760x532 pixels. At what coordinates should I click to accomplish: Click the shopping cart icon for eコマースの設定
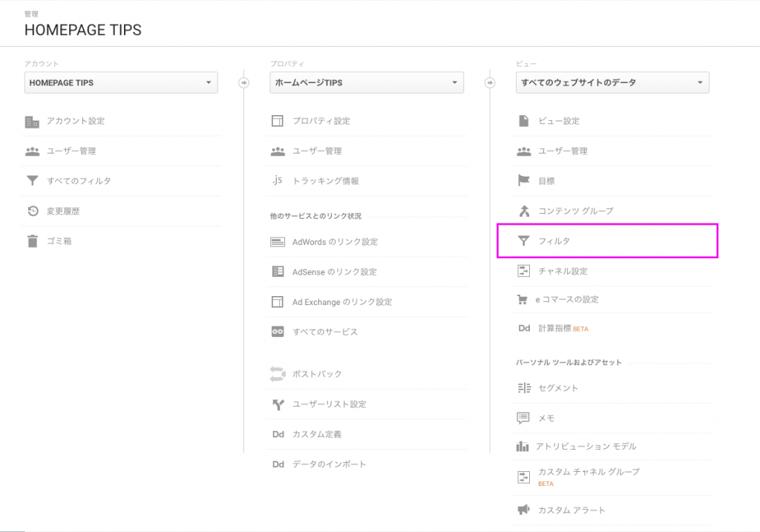pyautogui.click(x=522, y=300)
